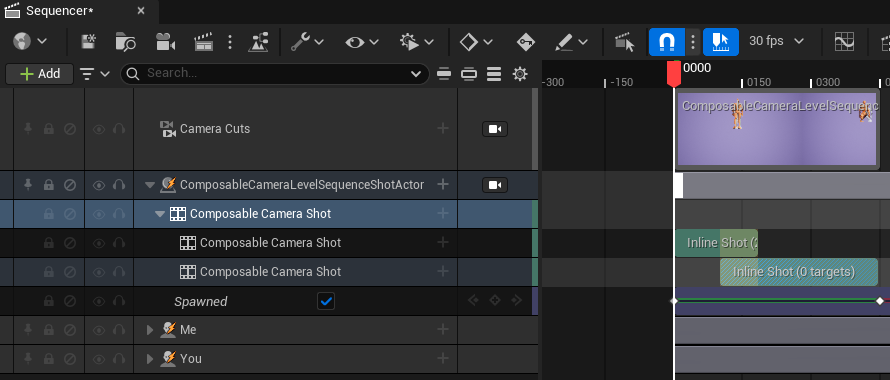Image resolution: width=890 pixels, height=380 pixels.
Task: Uncheck the Spawned checkbox
Action: click(326, 301)
